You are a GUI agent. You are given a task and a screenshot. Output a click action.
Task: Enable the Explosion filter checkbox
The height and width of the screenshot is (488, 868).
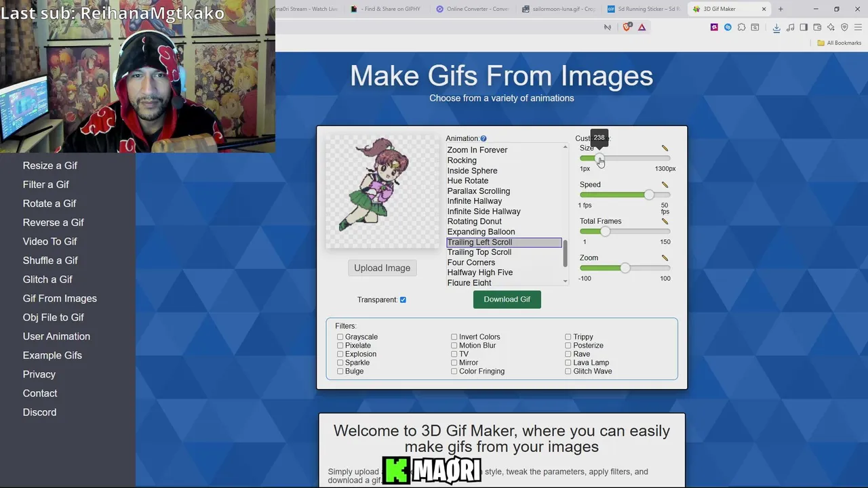(340, 354)
